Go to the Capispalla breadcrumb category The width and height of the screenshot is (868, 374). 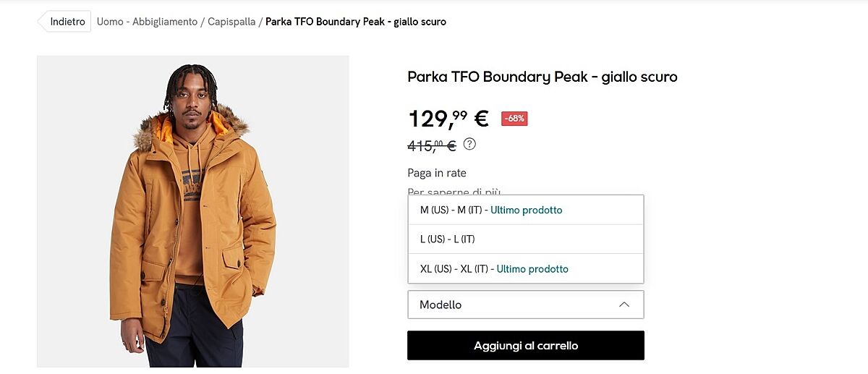231,22
